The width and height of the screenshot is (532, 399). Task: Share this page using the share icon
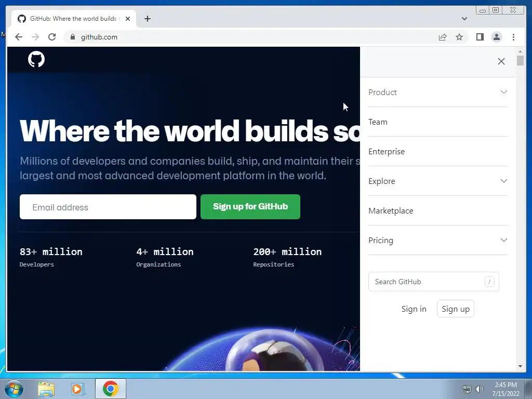(443, 37)
